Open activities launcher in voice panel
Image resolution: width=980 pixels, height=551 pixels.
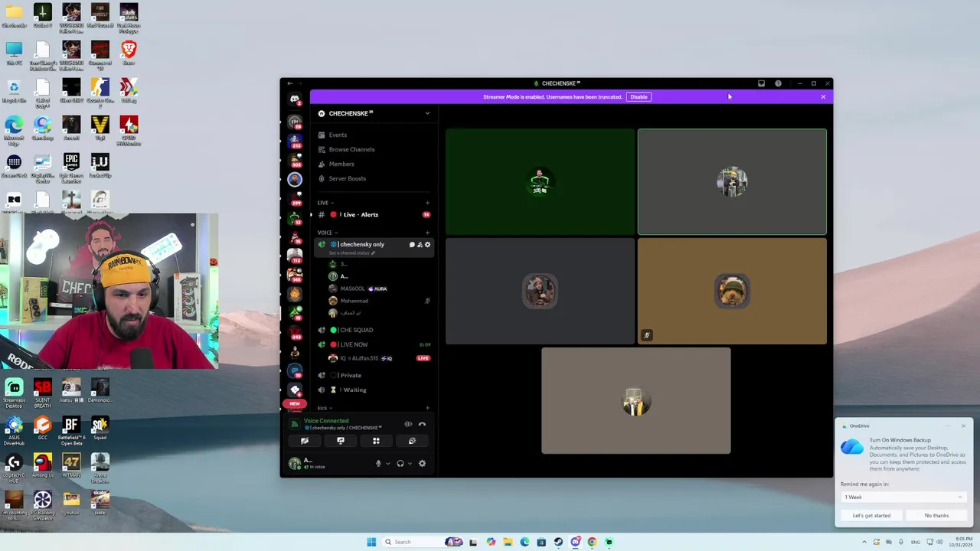click(376, 441)
